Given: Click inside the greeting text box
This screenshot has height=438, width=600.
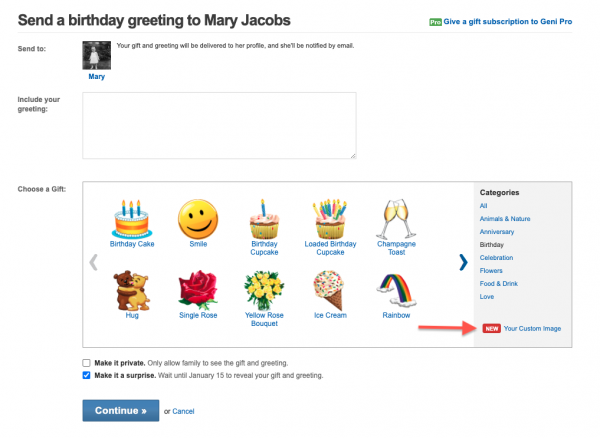Looking at the screenshot, I should (x=219, y=125).
